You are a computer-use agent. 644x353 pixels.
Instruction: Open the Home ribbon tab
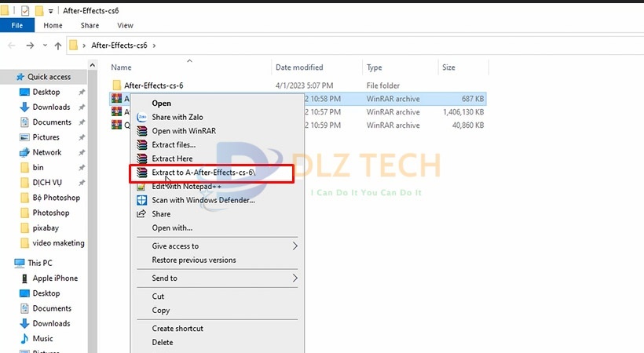(53, 25)
